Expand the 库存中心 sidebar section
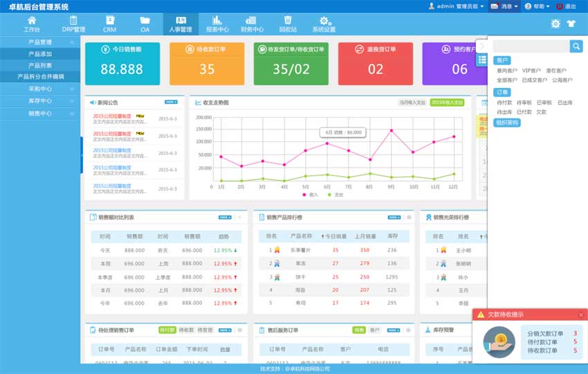Image resolution: width=588 pixels, height=374 pixels. tap(40, 100)
